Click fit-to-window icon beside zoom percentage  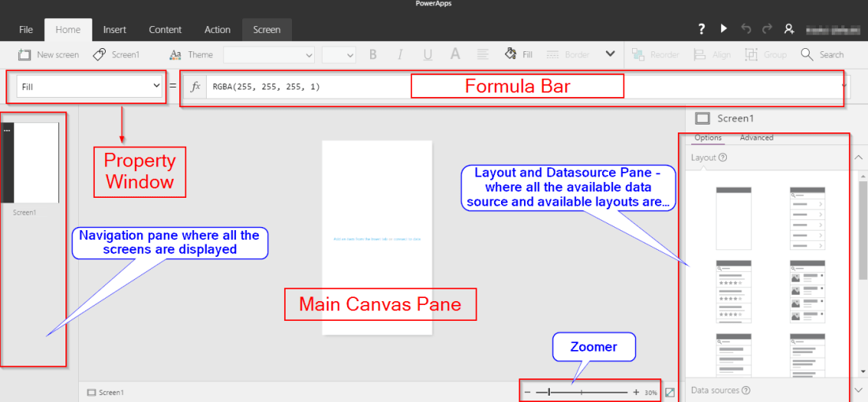pos(670,392)
